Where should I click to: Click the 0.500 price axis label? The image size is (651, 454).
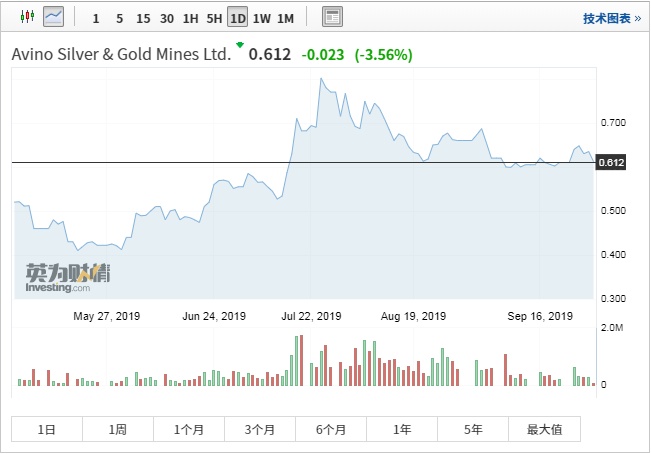click(x=613, y=210)
